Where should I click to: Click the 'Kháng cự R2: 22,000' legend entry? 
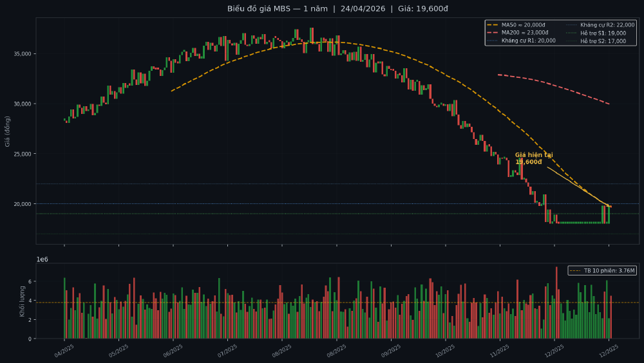pos(600,25)
